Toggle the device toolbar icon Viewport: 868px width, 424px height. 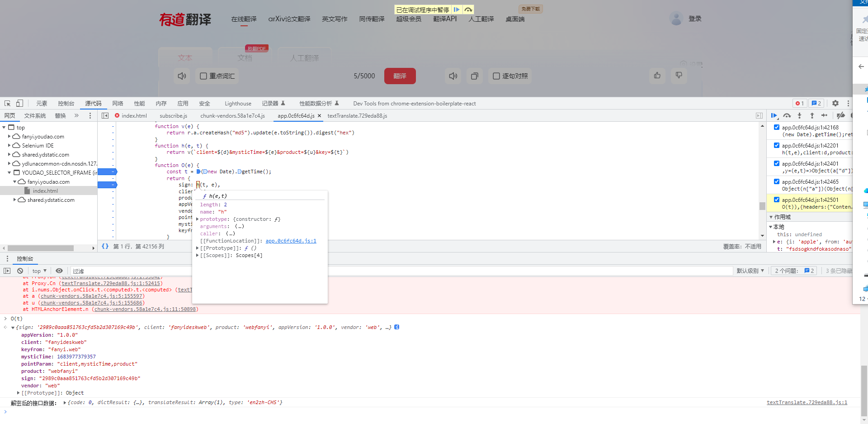tap(19, 104)
